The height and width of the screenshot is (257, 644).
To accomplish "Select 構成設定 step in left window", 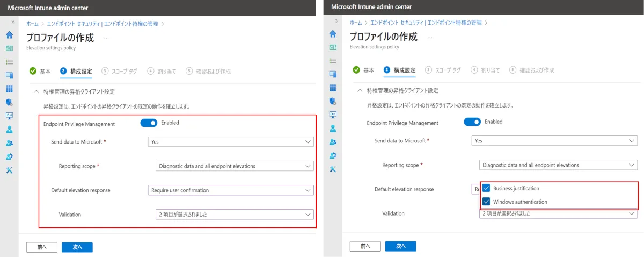I will (x=76, y=71).
